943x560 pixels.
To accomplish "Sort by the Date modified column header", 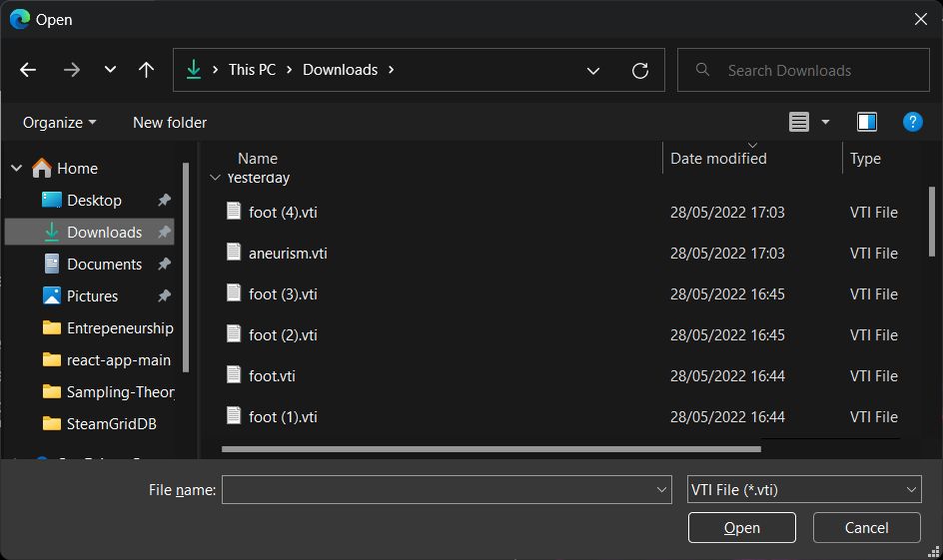I will (x=718, y=159).
